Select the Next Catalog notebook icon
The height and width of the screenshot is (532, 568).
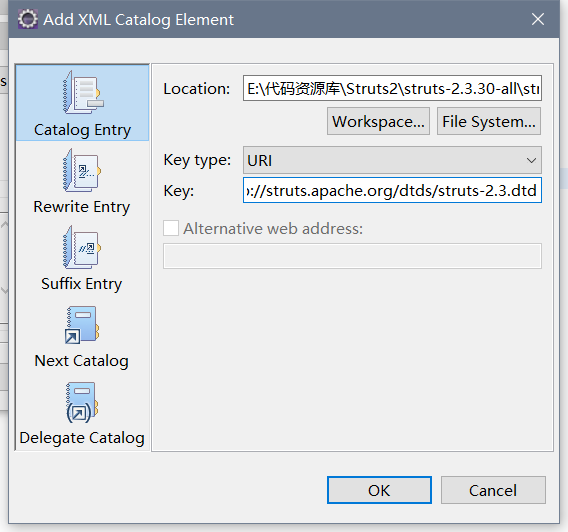click(82, 325)
